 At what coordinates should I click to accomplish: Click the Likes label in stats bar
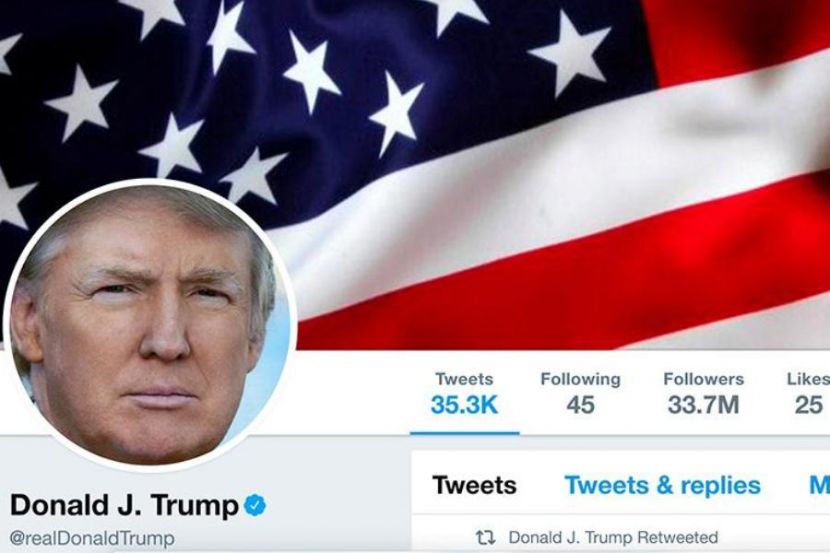tap(808, 379)
